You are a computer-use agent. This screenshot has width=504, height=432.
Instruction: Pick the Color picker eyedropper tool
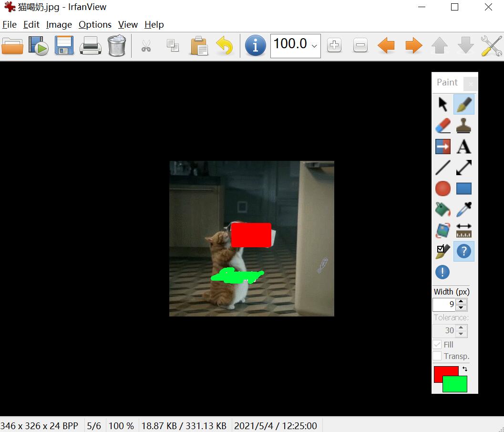tap(463, 209)
